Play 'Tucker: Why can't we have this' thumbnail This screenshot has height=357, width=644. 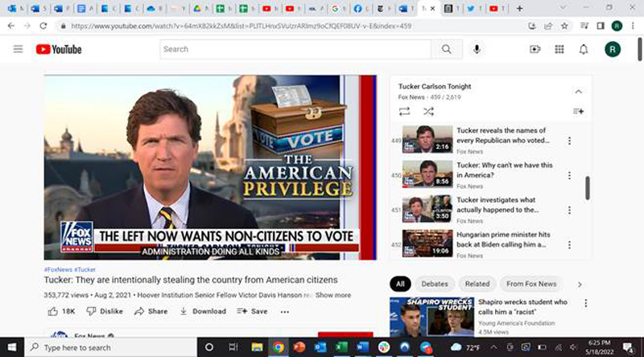(427, 174)
